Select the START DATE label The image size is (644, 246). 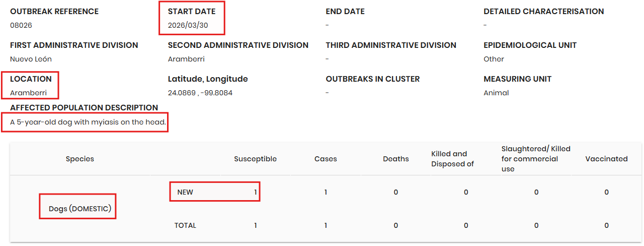(192, 11)
